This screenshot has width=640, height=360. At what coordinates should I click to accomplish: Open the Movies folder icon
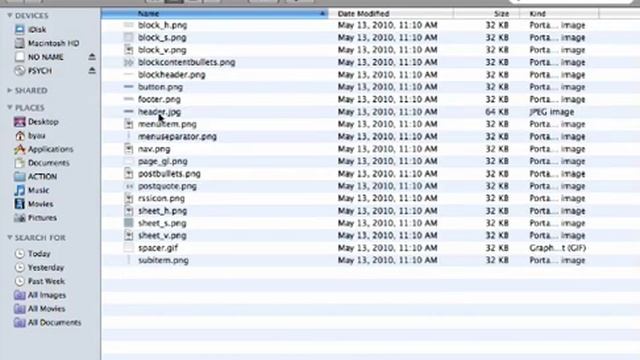point(19,204)
